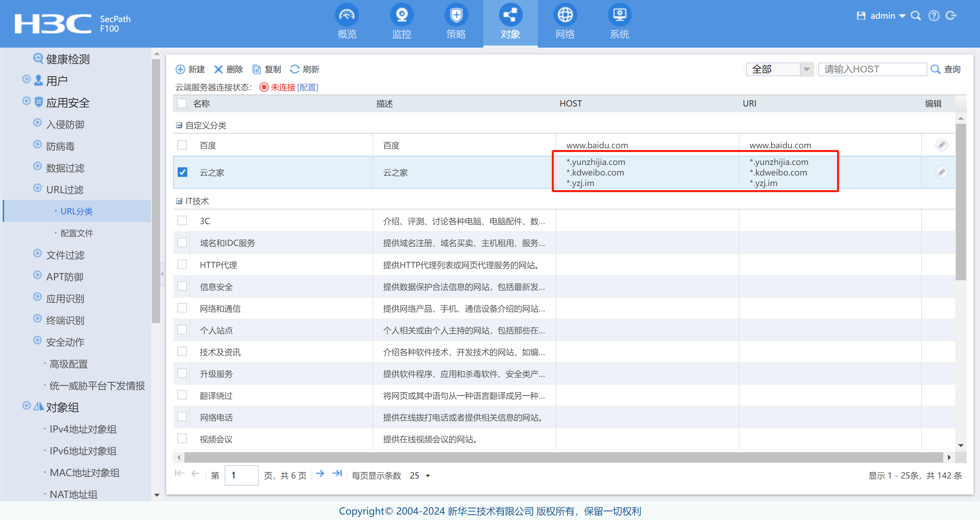Image resolution: width=980 pixels, height=520 pixels.
Task: Click the 新建 (new) plus icon
Action: coord(180,69)
